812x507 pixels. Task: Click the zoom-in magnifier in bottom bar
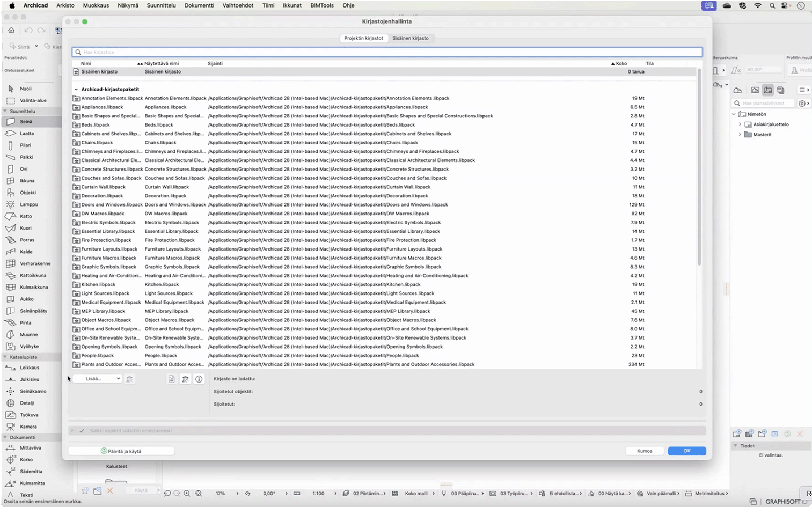pos(187,493)
